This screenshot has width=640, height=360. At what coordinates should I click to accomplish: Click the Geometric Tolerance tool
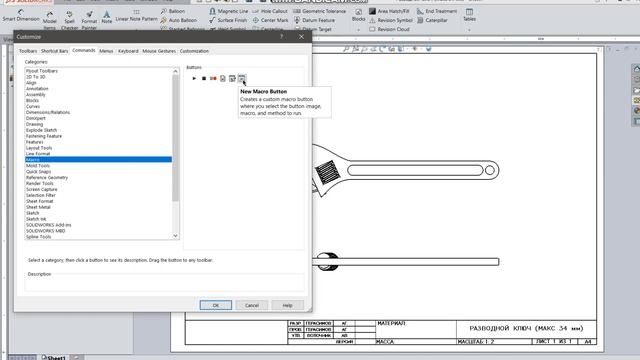tap(320, 11)
